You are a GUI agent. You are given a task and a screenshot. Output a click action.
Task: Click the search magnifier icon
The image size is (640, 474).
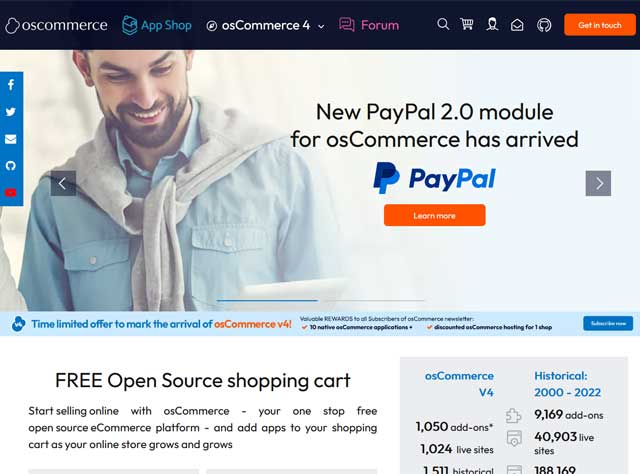click(x=443, y=24)
